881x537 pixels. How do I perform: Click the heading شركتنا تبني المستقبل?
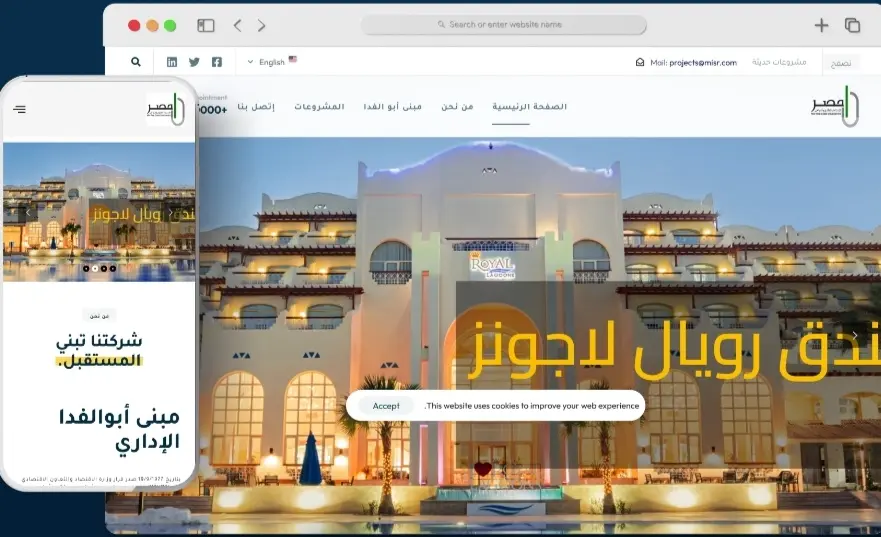(x=99, y=351)
